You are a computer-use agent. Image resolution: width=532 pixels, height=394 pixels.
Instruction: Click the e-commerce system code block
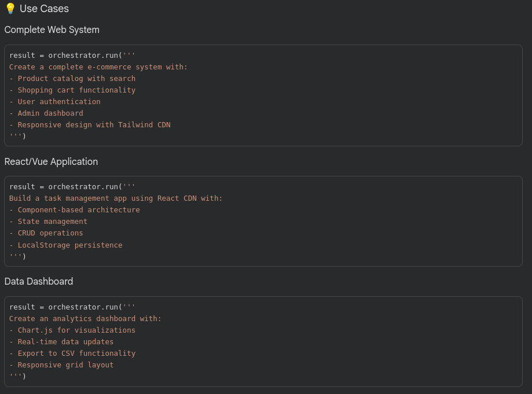[263, 95]
